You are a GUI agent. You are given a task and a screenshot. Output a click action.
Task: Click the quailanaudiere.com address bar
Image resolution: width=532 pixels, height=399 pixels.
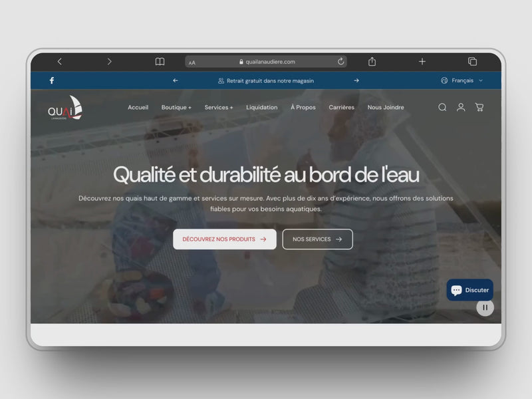click(x=266, y=62)
